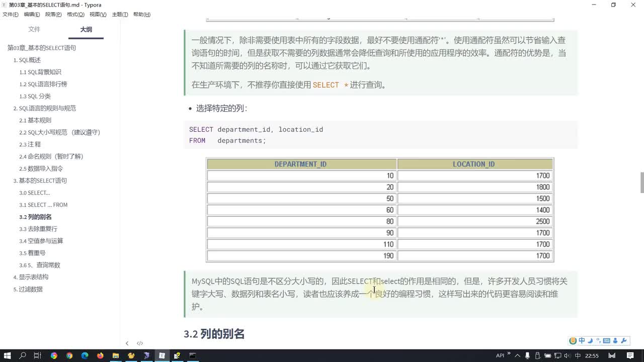The image size is (644, 362).
Task: Click the active Typora taskbar icon
Action: pyautogui.click(x=162, y=355)
